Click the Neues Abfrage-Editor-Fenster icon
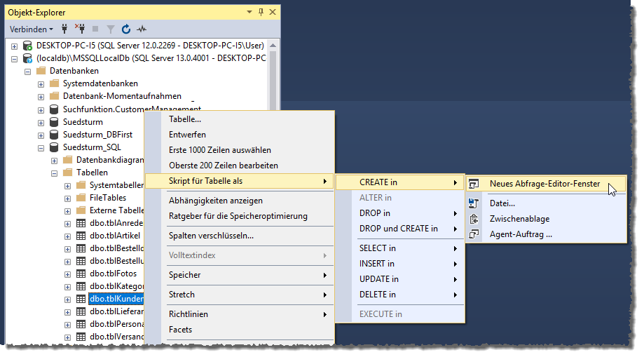Image resolution: width=644 pixels, height=357 pixels. pyautogui.click(x=474, y=184)
